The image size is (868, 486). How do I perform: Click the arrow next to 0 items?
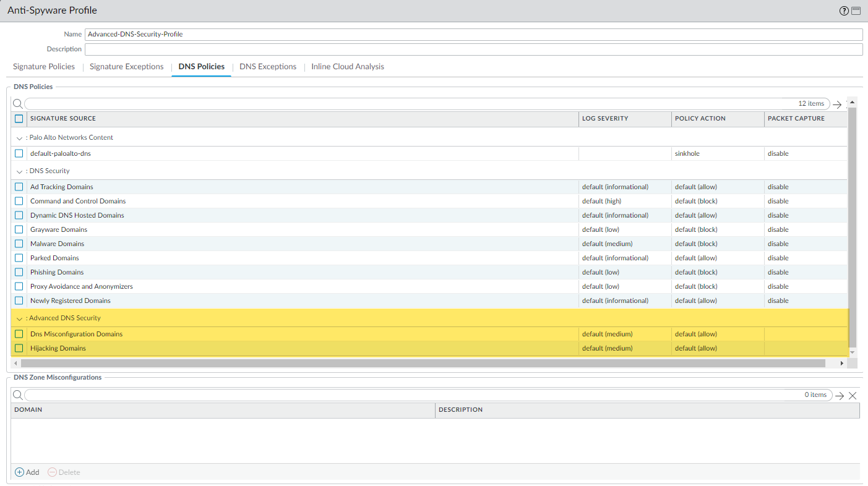coord(840,396)
